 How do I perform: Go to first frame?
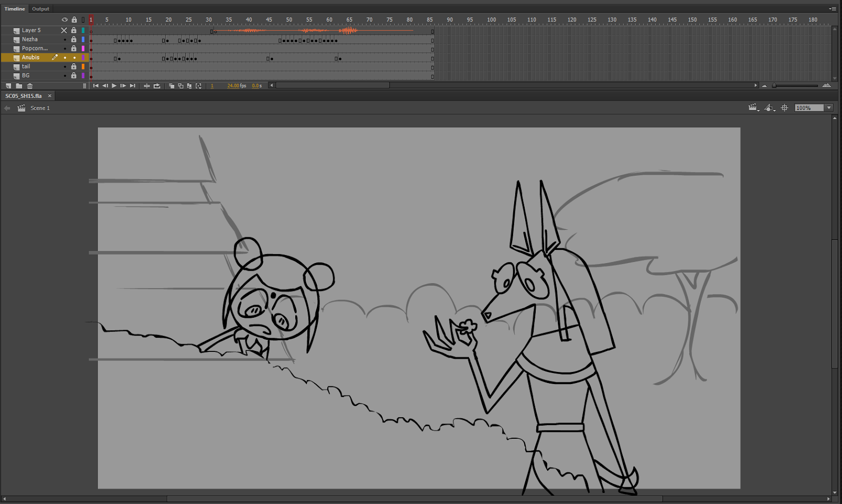pos(96,86)
